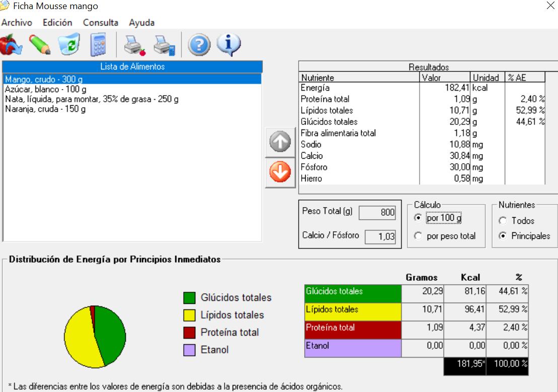Click the printer with apple icon
Viewport: 558px width, 392px height.
click(134, 46)
